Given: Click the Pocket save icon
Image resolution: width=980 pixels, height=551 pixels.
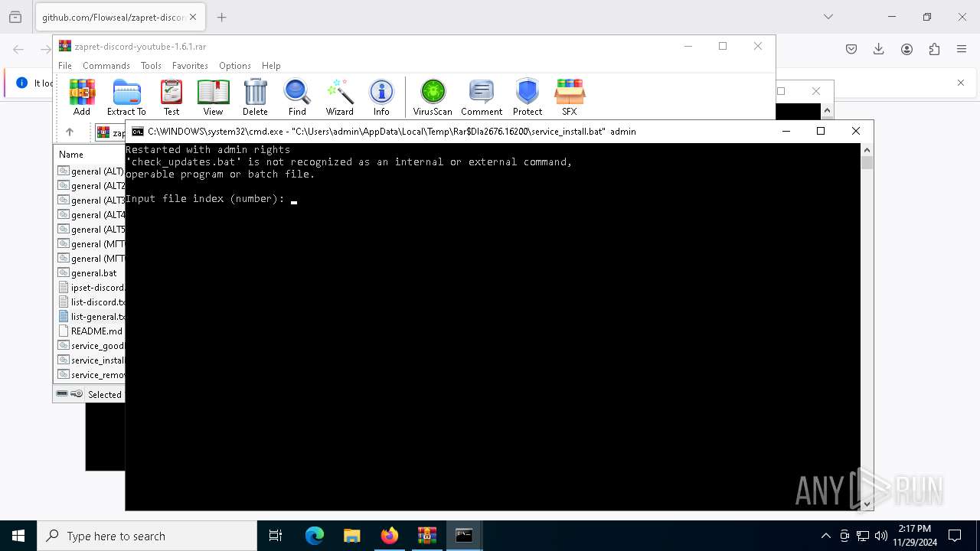Looking at the screenshot, I should pos(851,49).
